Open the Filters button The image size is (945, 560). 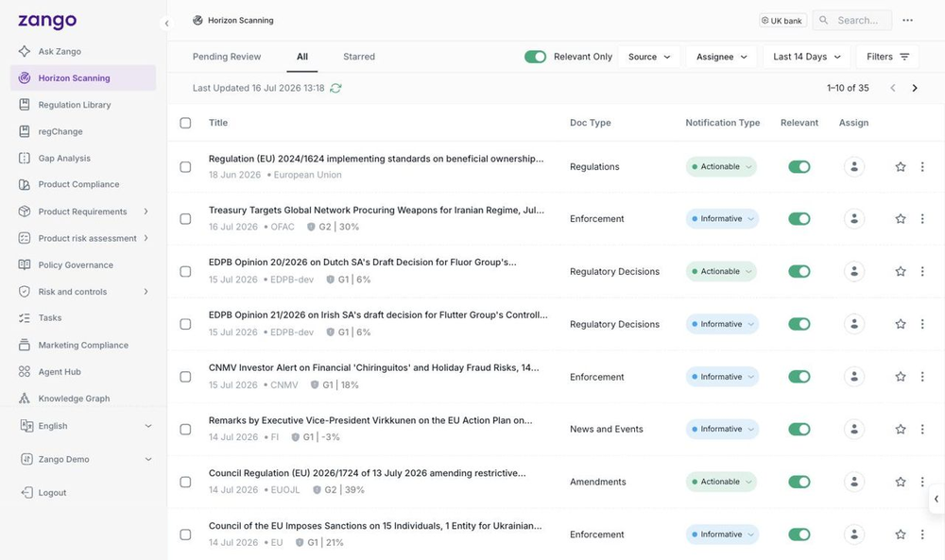click(887, 57)
